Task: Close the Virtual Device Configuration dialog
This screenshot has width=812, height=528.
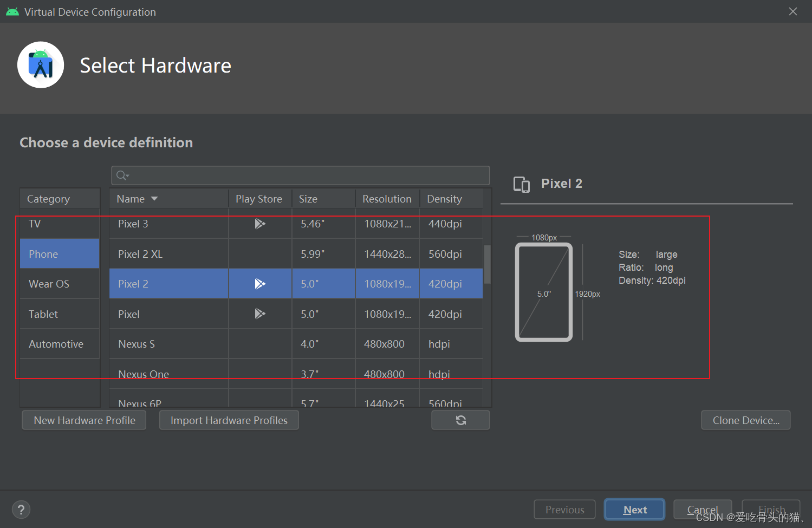Action: [x=793, y=11]
